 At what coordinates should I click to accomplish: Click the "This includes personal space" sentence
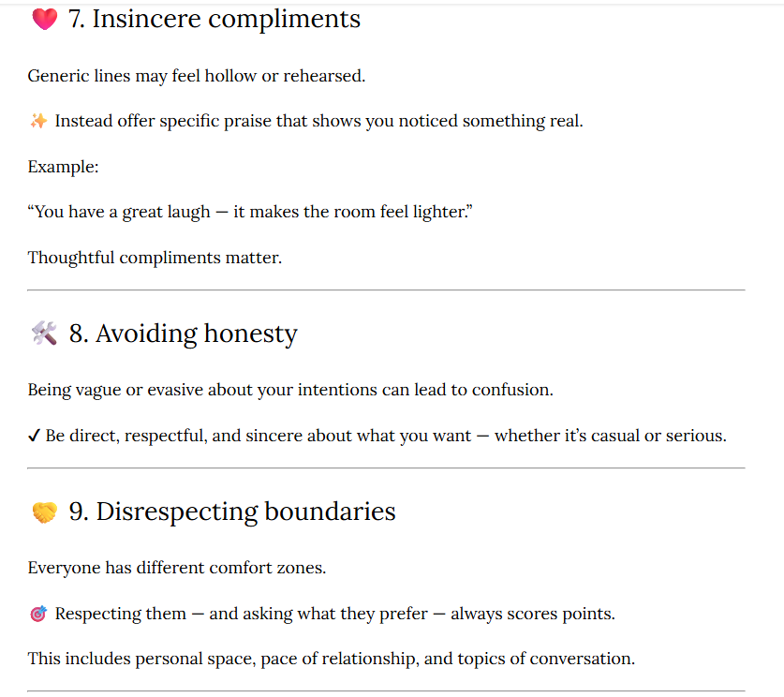click(332, 659)
